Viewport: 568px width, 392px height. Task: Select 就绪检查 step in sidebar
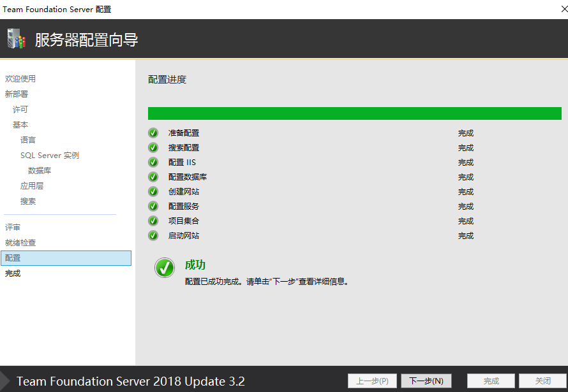pyautogui.click(x=20, y=243)
